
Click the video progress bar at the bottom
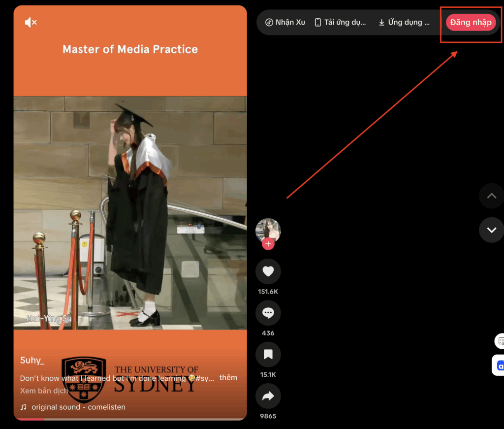pos(130,419)
